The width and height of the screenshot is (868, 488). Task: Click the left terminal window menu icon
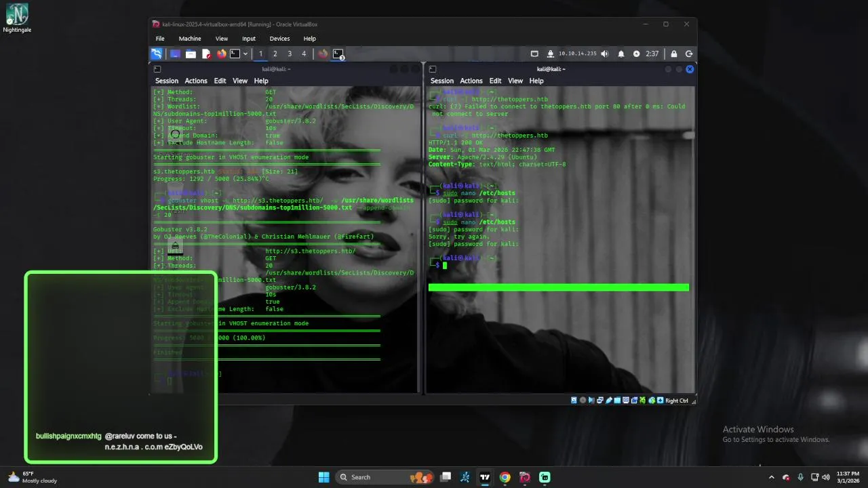click(x=157, y=69)
